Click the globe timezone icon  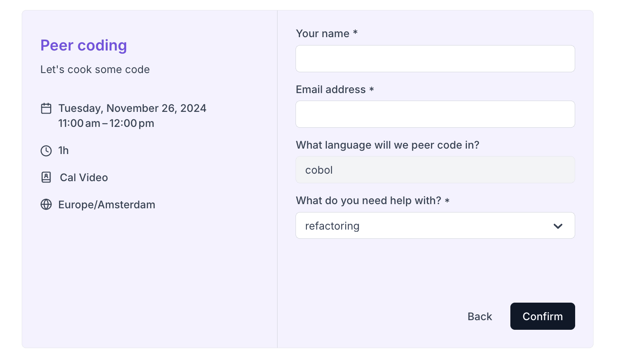tap(46, 205)
